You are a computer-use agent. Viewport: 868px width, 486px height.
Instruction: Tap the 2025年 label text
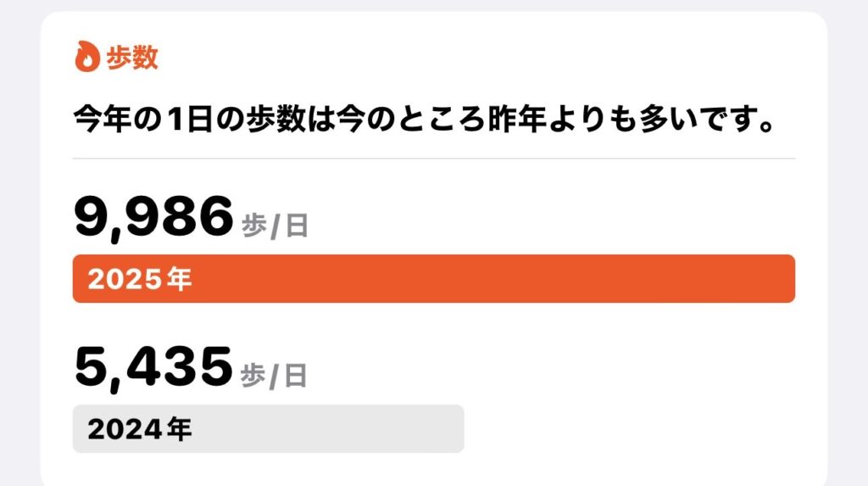(x=140, y=279)
